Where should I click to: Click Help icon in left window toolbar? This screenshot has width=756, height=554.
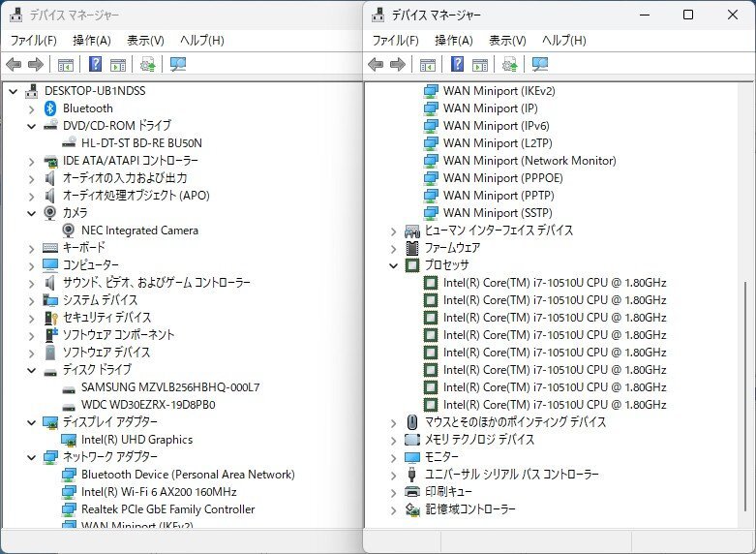tap(96, 64)
